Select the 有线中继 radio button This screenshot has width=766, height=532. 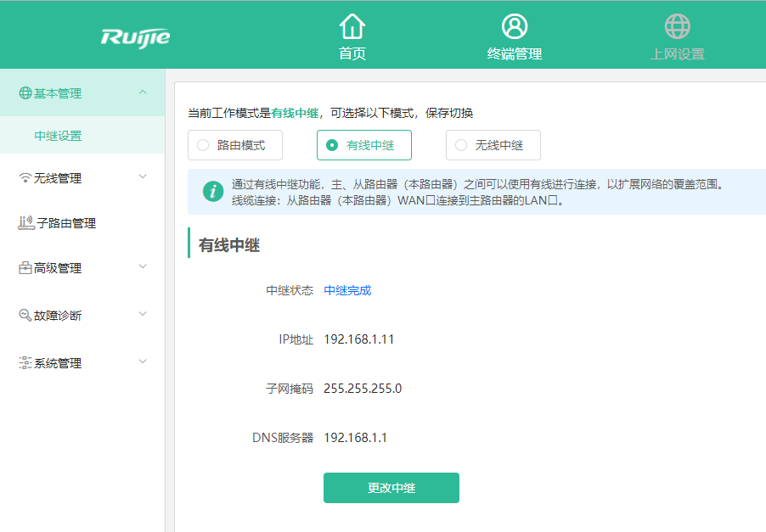click(x=331, y=145)
